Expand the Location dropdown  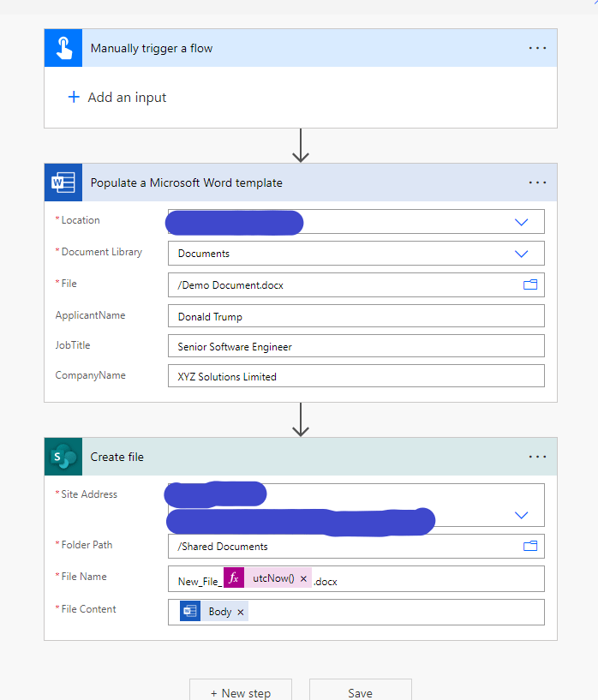click(x=521, y=222)
